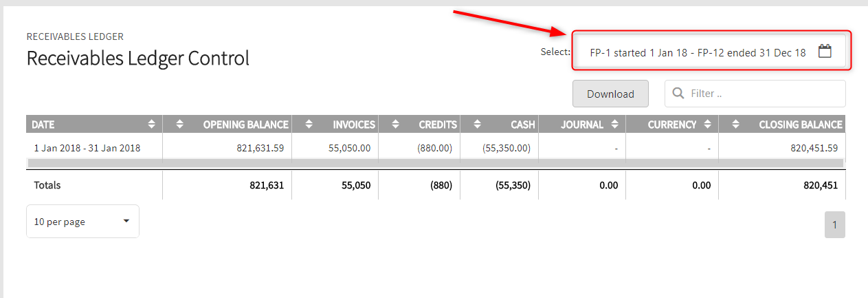Screen dimensions: 868x298
Task: Click totals credits value (880)
Action: click(x=441, y=185)
